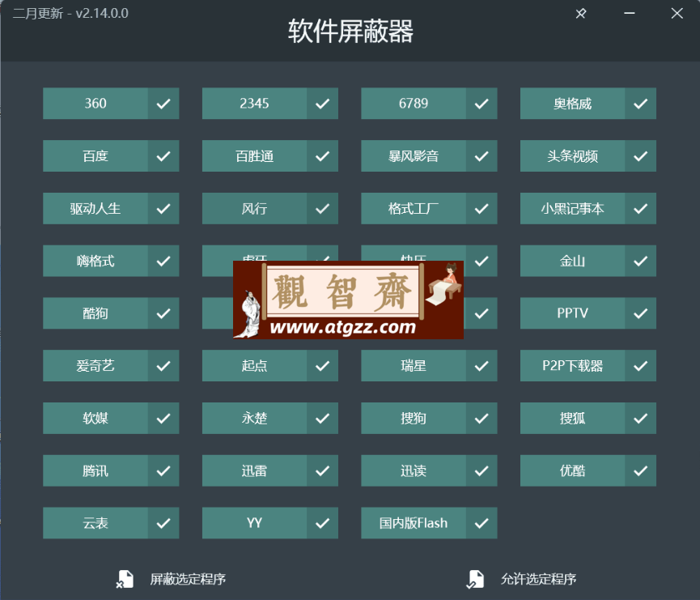700x600 pixels.
Task: Toggle the 迅读 checkmark box
Action: pyautogui.click(x=482, y=470)
